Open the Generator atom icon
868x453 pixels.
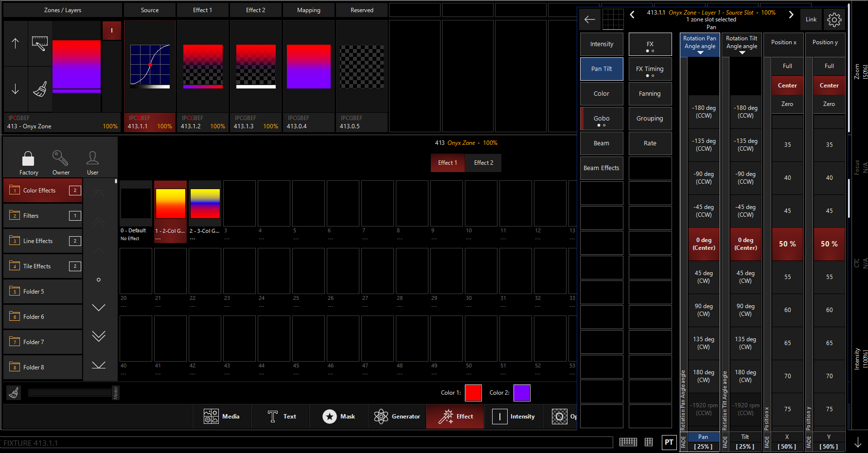tap(381, 417)
